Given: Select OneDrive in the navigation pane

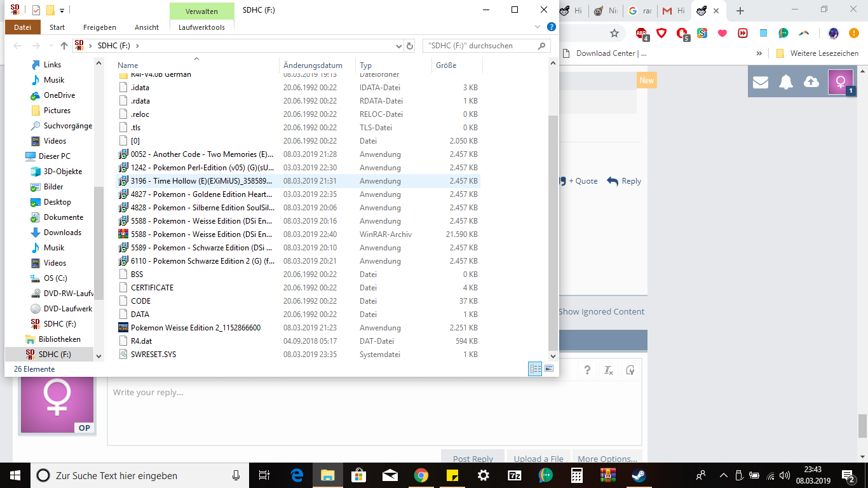Looking at the screenshot, I should [59, 95].
